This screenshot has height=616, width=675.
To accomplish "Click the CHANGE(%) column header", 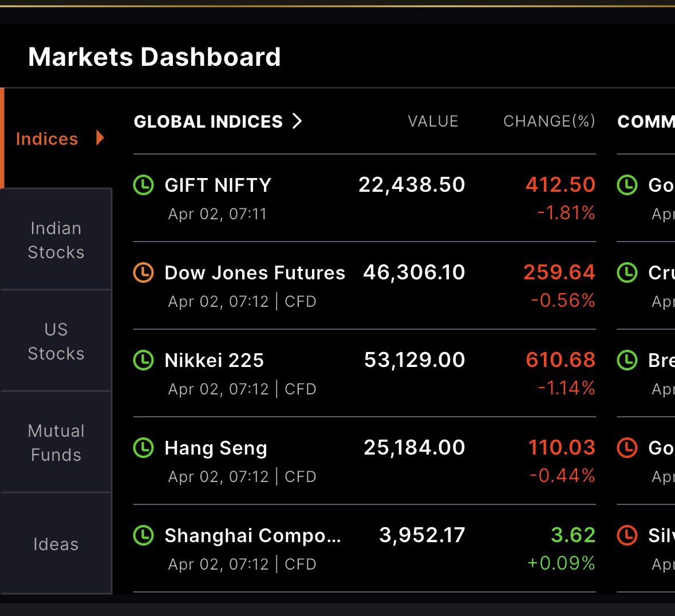I will coord(549,121).
